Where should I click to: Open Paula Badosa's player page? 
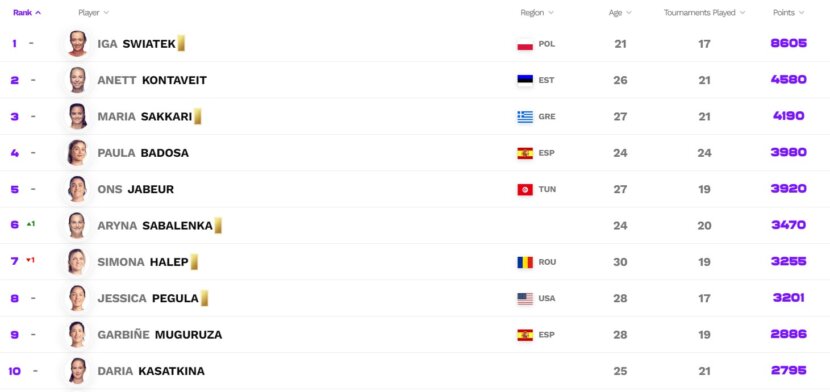coord(143,153)
